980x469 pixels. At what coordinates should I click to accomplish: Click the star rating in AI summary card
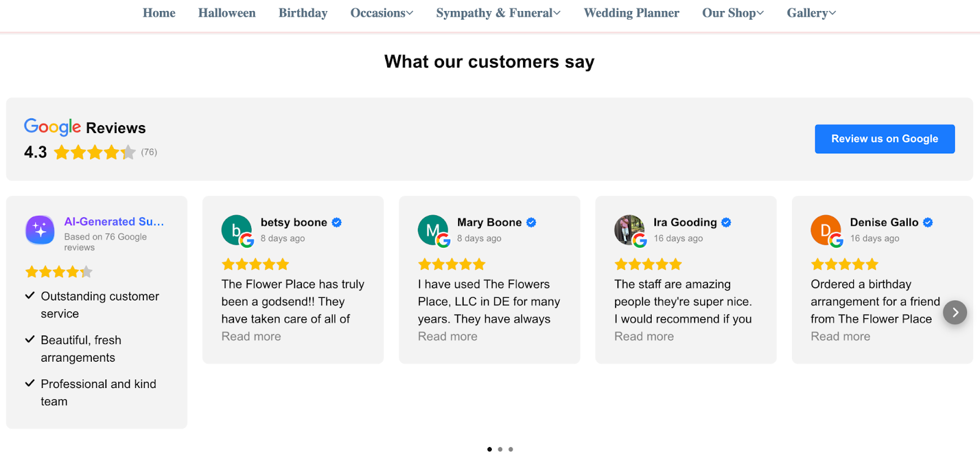59,272
